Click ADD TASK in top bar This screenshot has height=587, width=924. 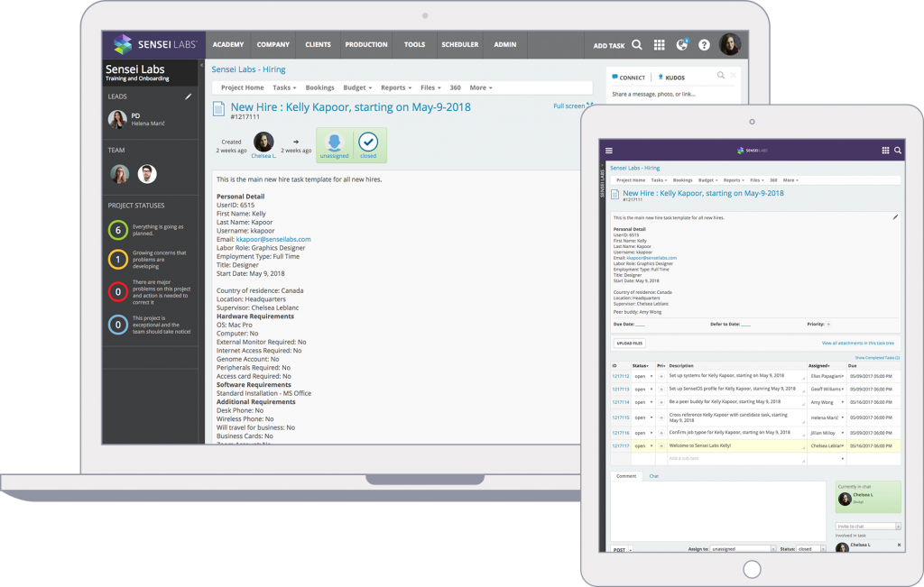point(609,45)
